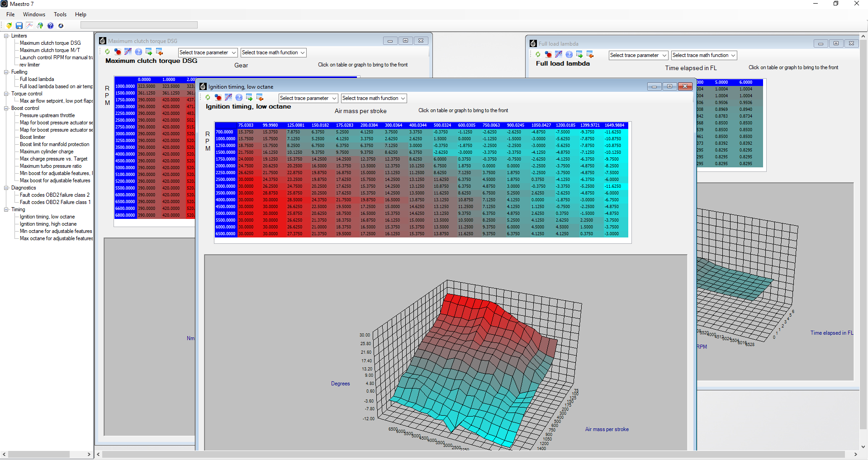This screenshot has height=460, width=868.
Task: Select Ignition timing, high octane in tree
Action: (48, 224)
